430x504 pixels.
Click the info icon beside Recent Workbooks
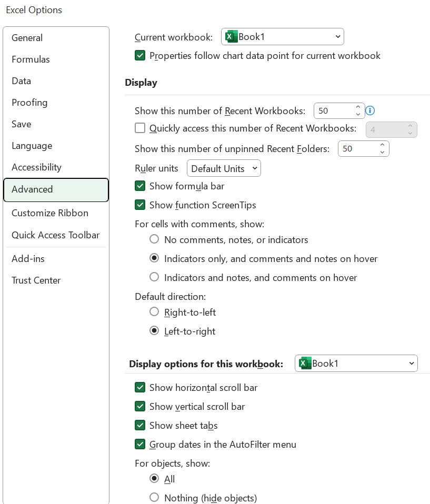point(370,110)
